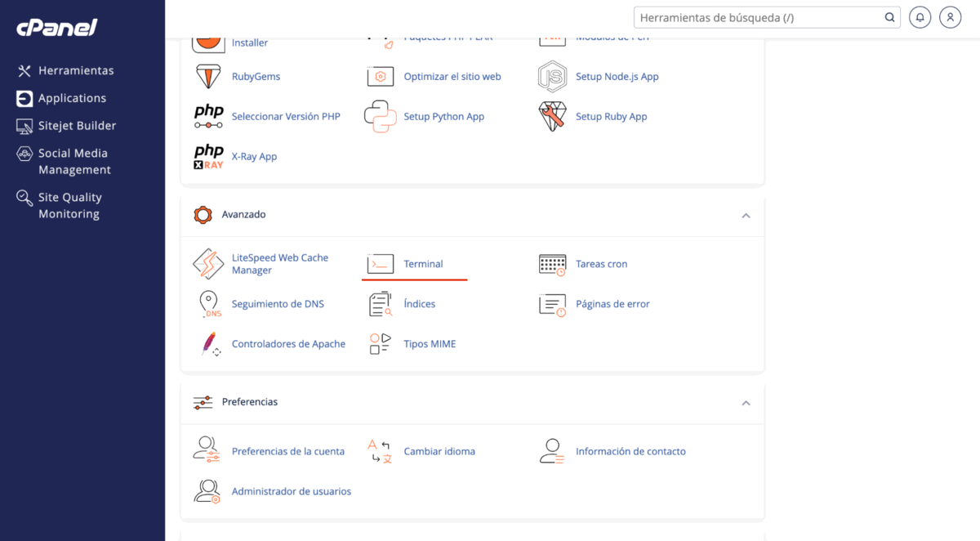Open Páginas de error link
980x541 pixels.
pyautogui.click(x=612, y=304)
